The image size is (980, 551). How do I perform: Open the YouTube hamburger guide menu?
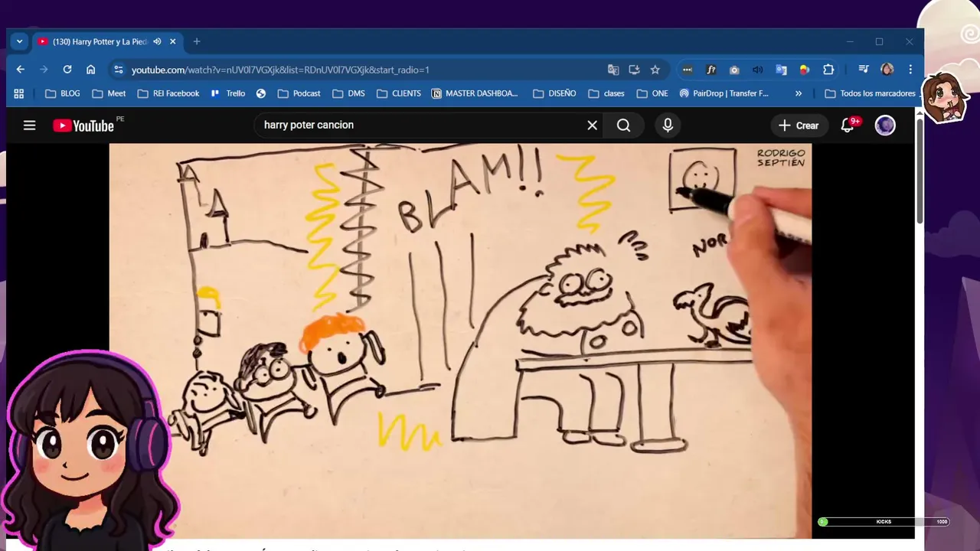click(29, 126)
